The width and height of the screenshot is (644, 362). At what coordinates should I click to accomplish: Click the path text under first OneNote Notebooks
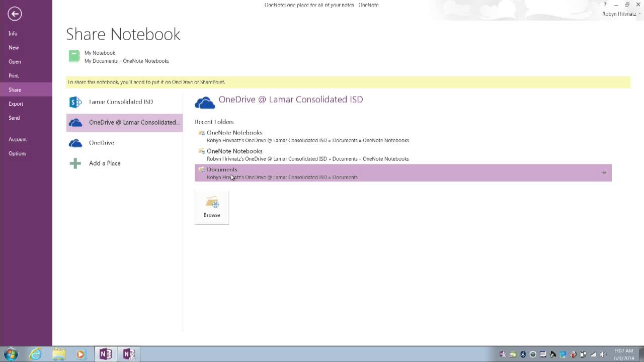pos(308,140)
